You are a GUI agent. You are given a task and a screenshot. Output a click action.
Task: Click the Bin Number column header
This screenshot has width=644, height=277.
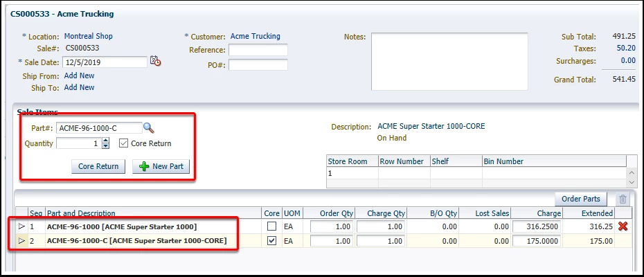554,161
